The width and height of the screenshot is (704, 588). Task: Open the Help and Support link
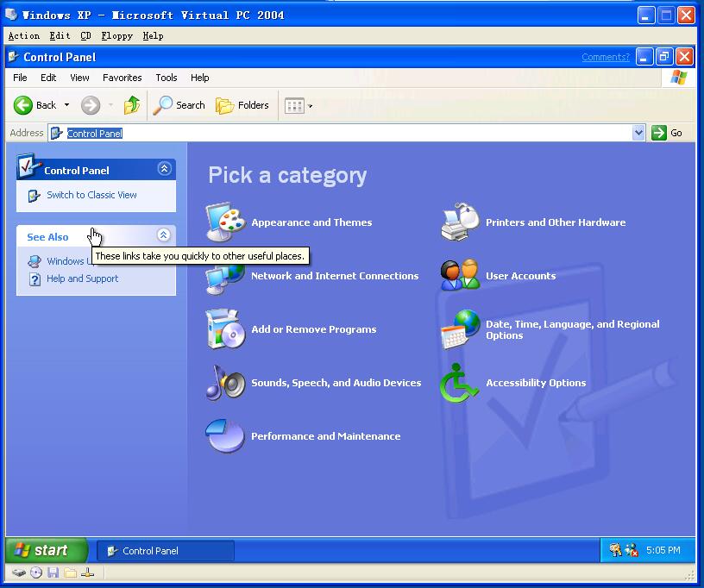coord(83,278)
